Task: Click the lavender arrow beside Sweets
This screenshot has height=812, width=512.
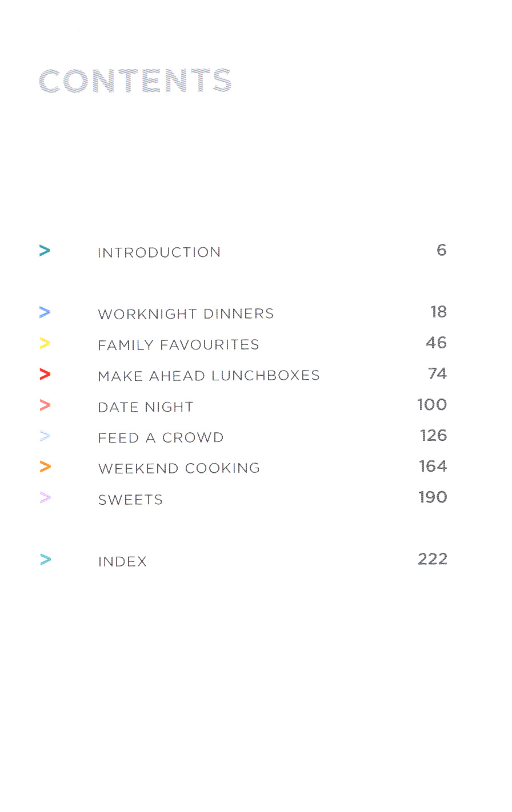Action: pyautogui.click(x=45, y=498)
